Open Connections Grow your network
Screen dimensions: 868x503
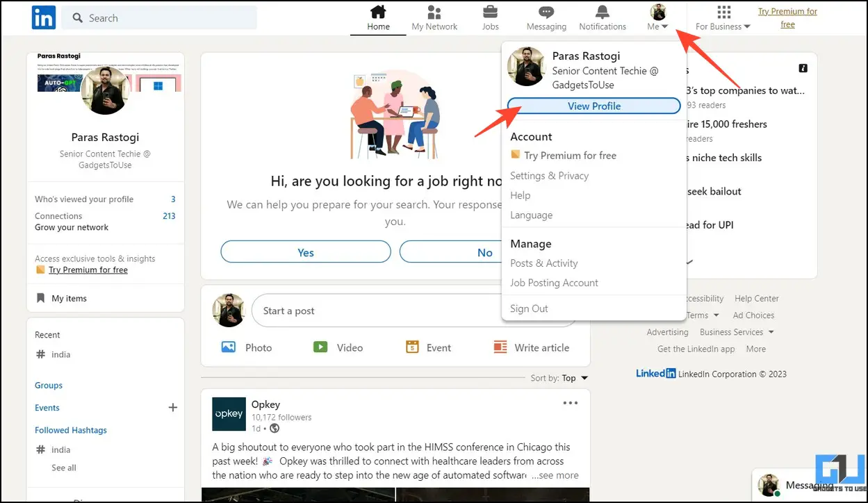tap(105, 222)
